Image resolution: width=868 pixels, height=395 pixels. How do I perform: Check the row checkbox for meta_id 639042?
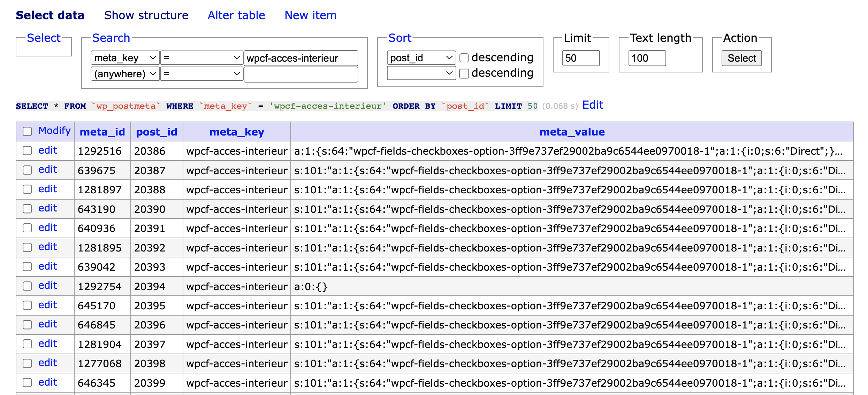[27, 266]
